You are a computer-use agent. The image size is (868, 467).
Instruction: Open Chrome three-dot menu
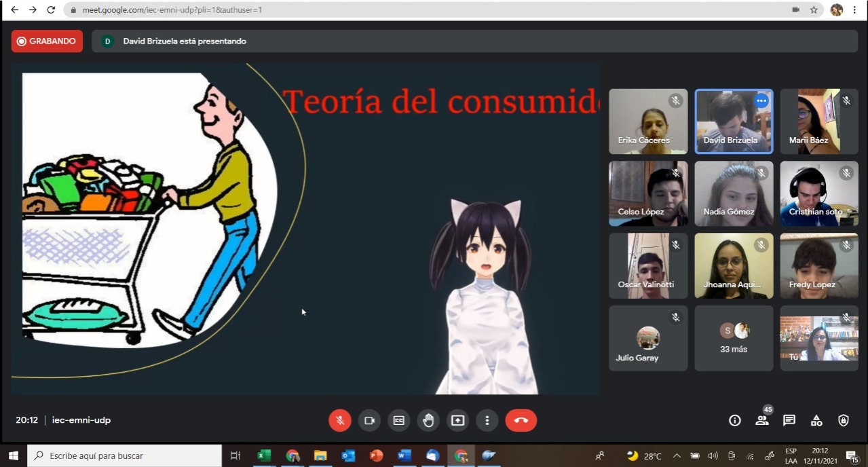coord(854,10)
